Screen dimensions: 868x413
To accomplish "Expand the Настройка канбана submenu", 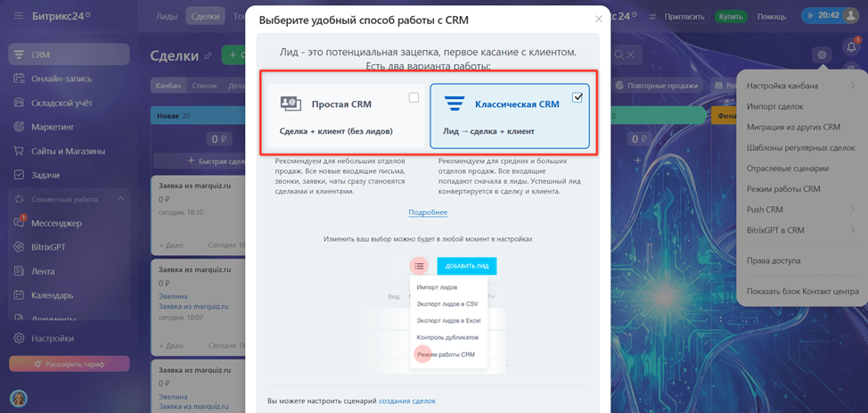I will (x=852, y=86).
